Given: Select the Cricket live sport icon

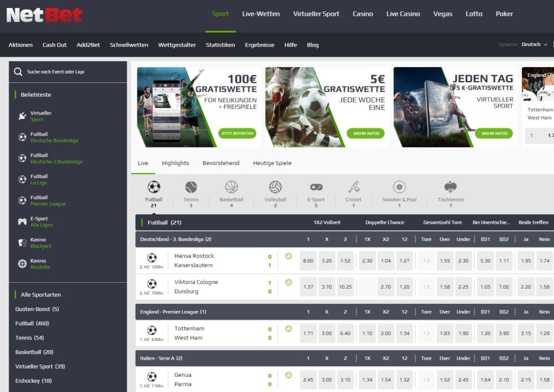Looking at the screenshot, I should pos(353,187).
